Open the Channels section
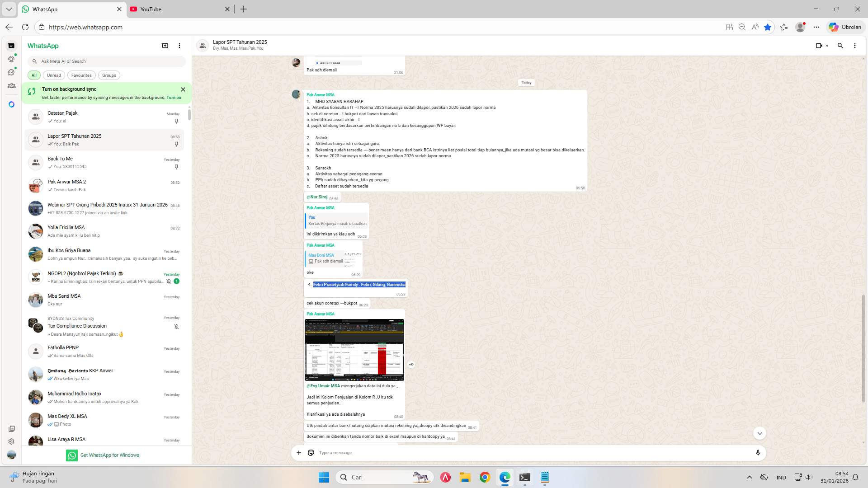The image size is (868, 488). pos(11,72)
